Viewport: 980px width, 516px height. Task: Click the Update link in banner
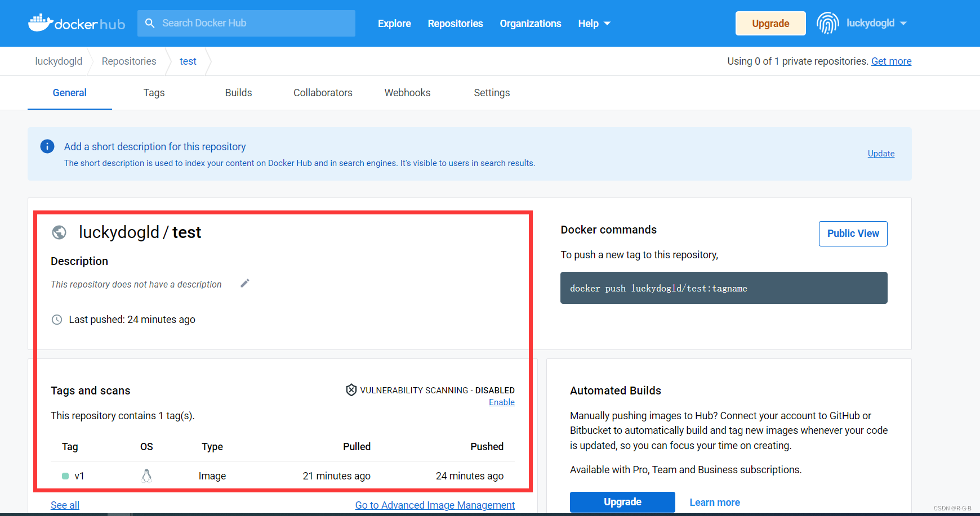coord(881,154)
